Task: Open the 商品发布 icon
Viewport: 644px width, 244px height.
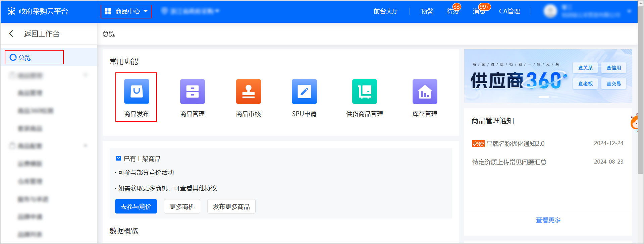Action: tap(137, 91)
